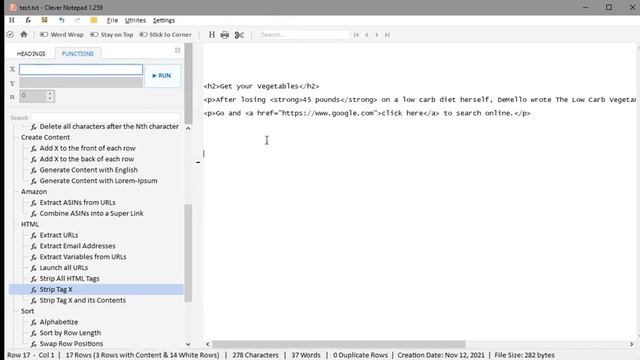Click the yellow note icon in quick access bar
Screen dimensions: 640x360
pos(94,20)
